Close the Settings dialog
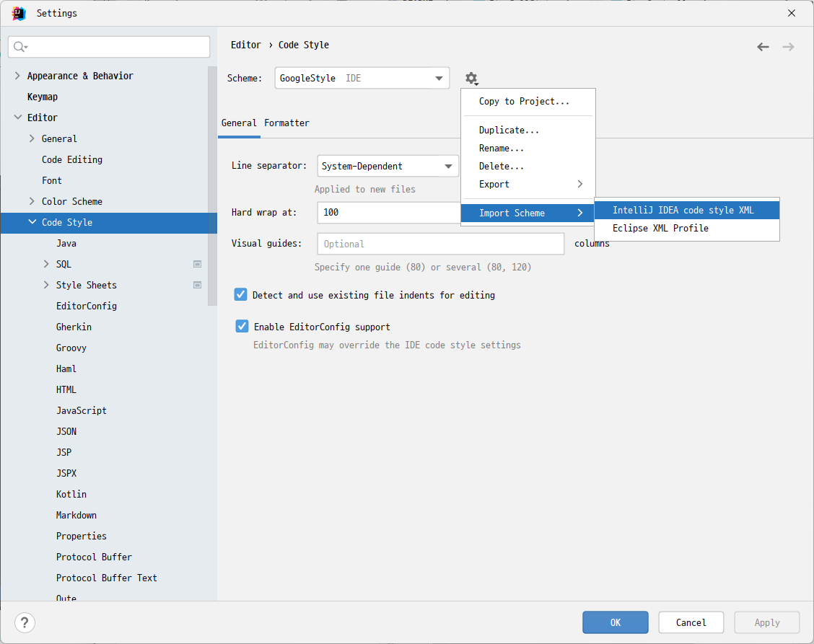The height and width of the screenshot is (644, 814). (x=791, y=13)
